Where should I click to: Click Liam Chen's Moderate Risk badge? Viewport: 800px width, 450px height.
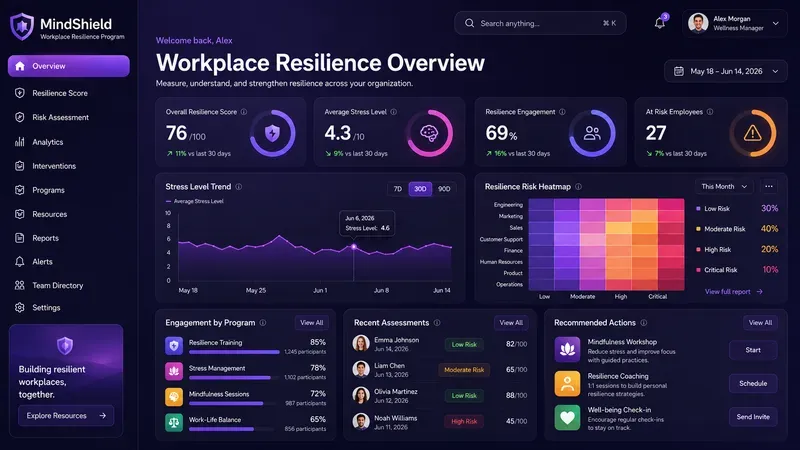coord(464,370)
